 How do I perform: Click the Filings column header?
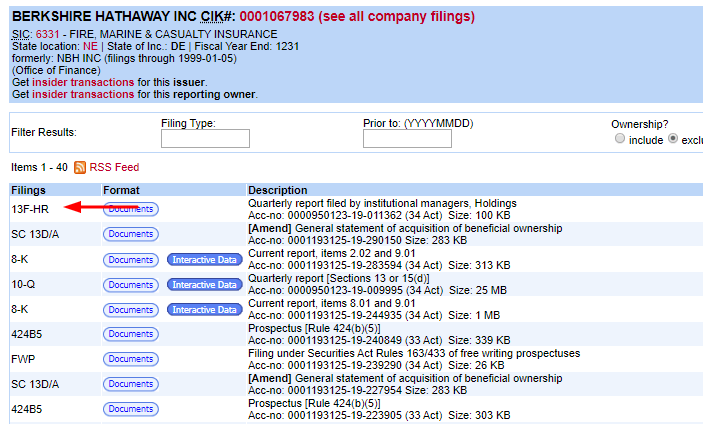28,190
